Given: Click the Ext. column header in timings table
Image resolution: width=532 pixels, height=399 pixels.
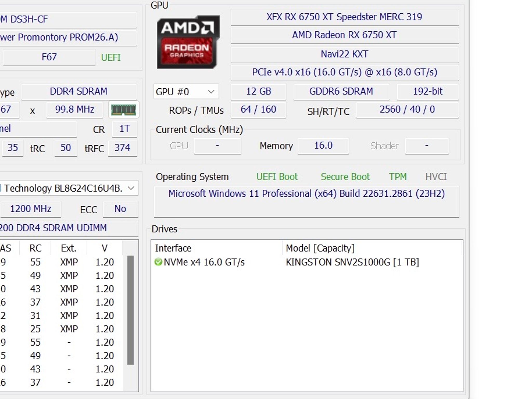Looking at the screenshot, I should click(x=69, y=248).
